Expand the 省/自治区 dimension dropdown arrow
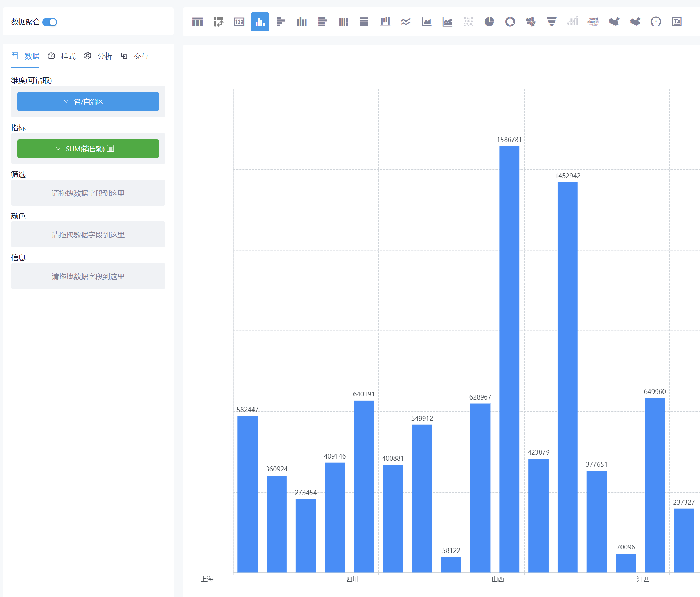The width and height of the screenshot is (700, 597). point(66,102)
